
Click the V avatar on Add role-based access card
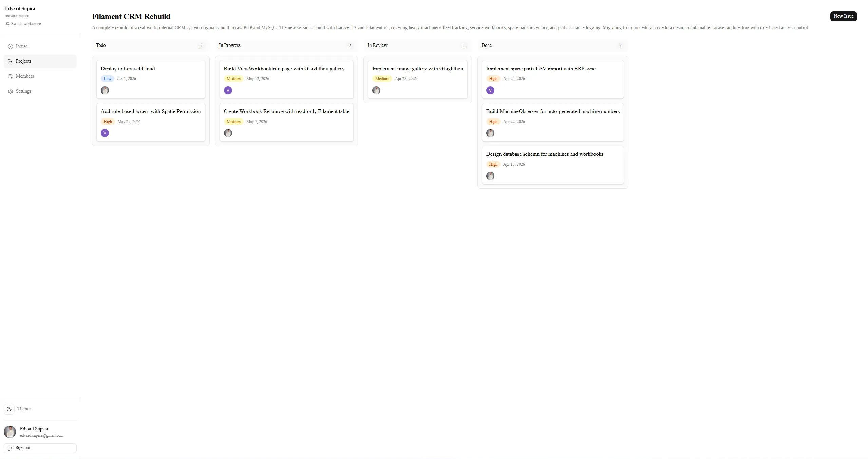tap(105, 133)
